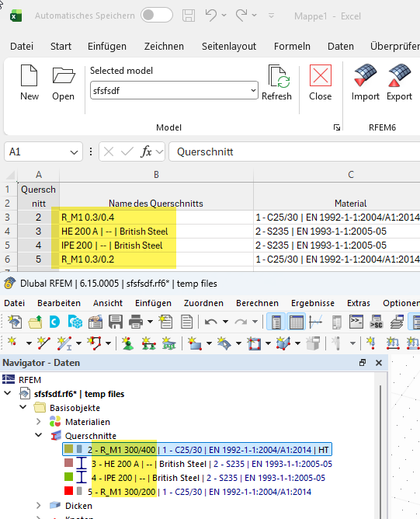Click the new node star icon
This screenshot has width=420, height=519.
[12, 343]
